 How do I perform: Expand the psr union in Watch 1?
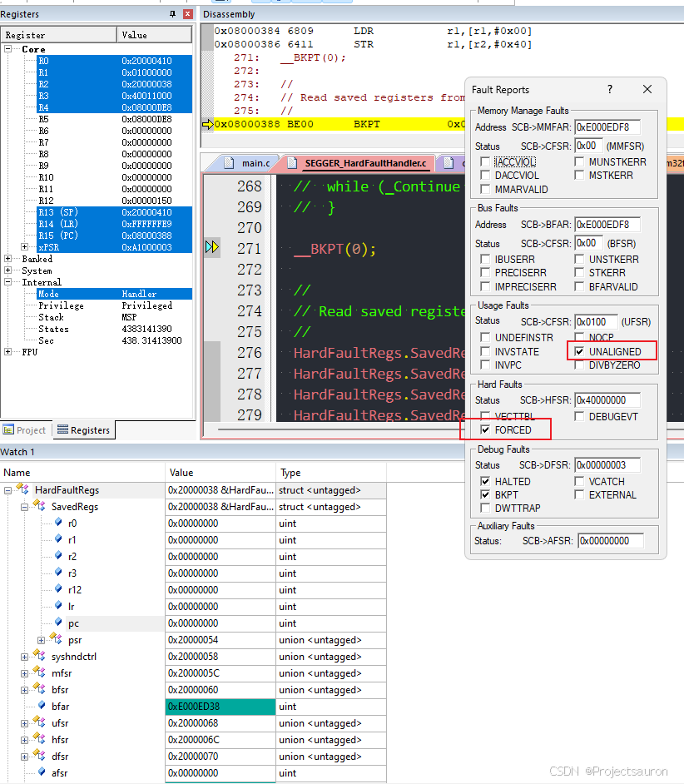coord(42,640)
